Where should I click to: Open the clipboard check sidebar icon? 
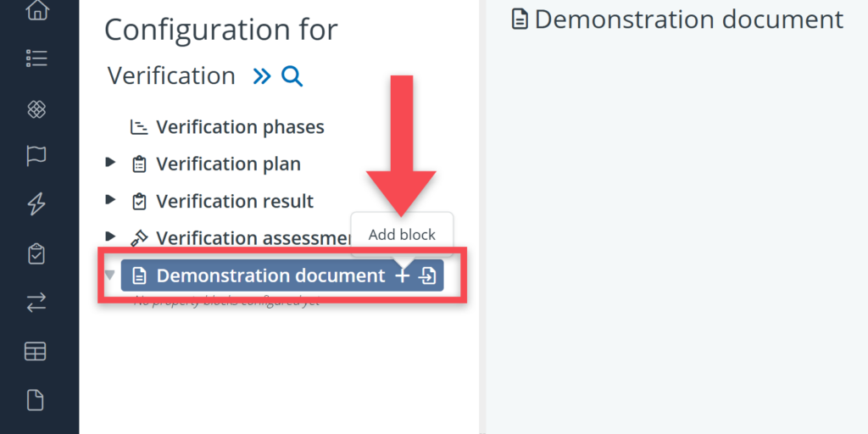pyautogui.click(x=36, y=253)
